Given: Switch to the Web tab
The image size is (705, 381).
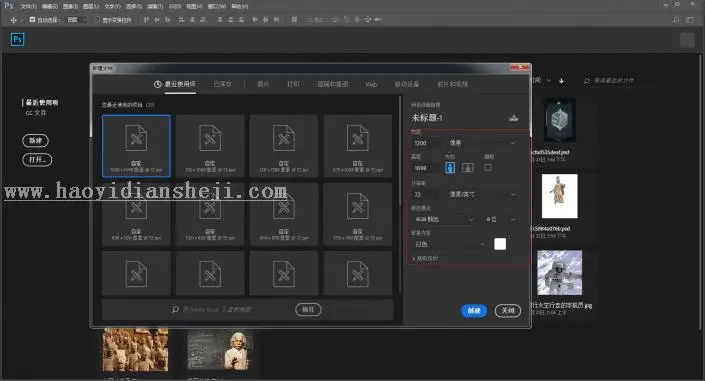Looking at the screenshot, I should tap(371, 84).
